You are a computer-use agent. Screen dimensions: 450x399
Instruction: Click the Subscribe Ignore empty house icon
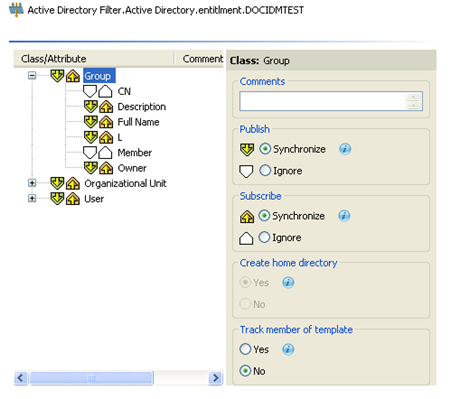[x=246, y=238]
